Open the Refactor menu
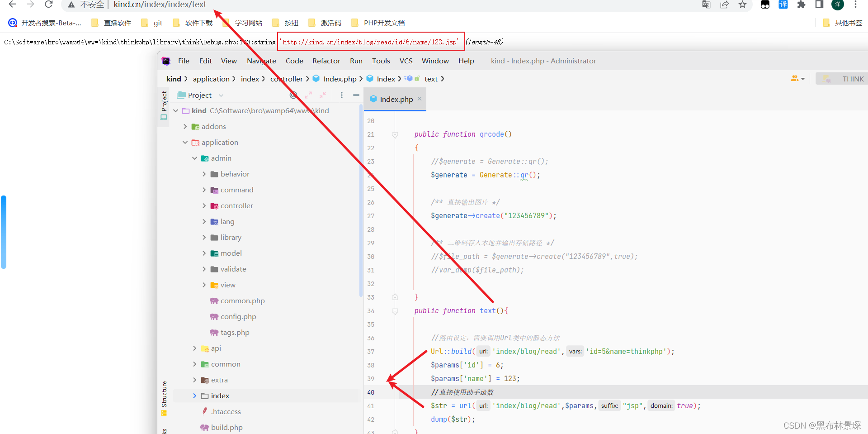This screenshot has height=434, width=868. pos(326,61)
